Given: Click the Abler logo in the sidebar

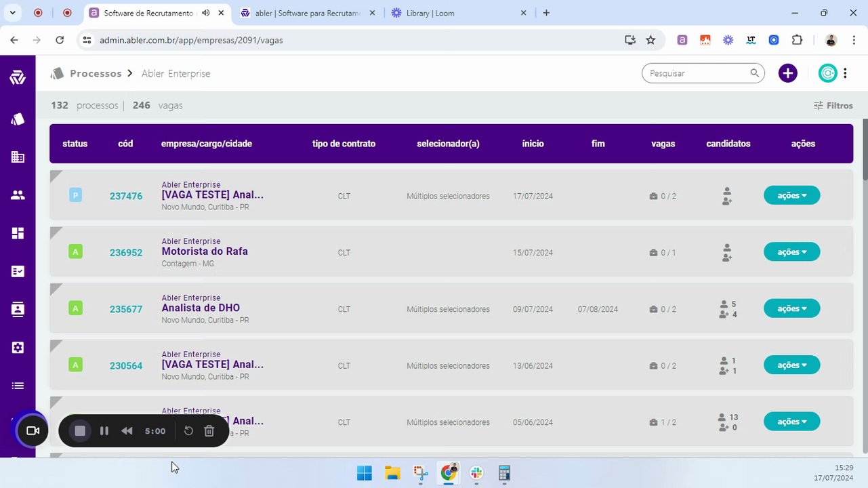Looking at the screenshot, I should coord(18,78).
